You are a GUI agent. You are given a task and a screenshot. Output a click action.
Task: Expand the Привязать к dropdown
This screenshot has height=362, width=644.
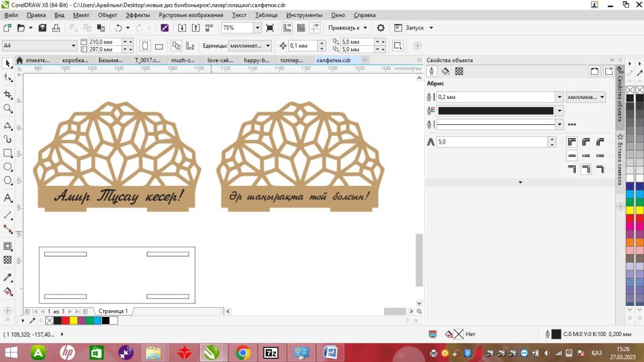[365, 28]
